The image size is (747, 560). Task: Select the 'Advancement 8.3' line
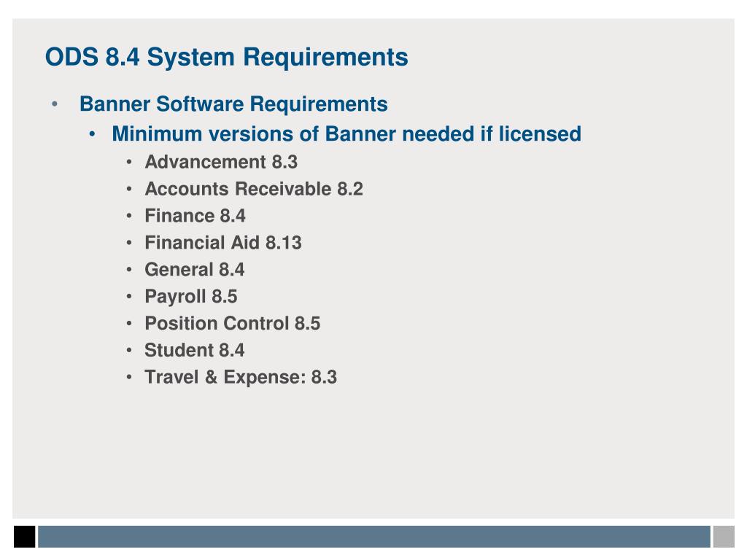click(x=221, y=162)
